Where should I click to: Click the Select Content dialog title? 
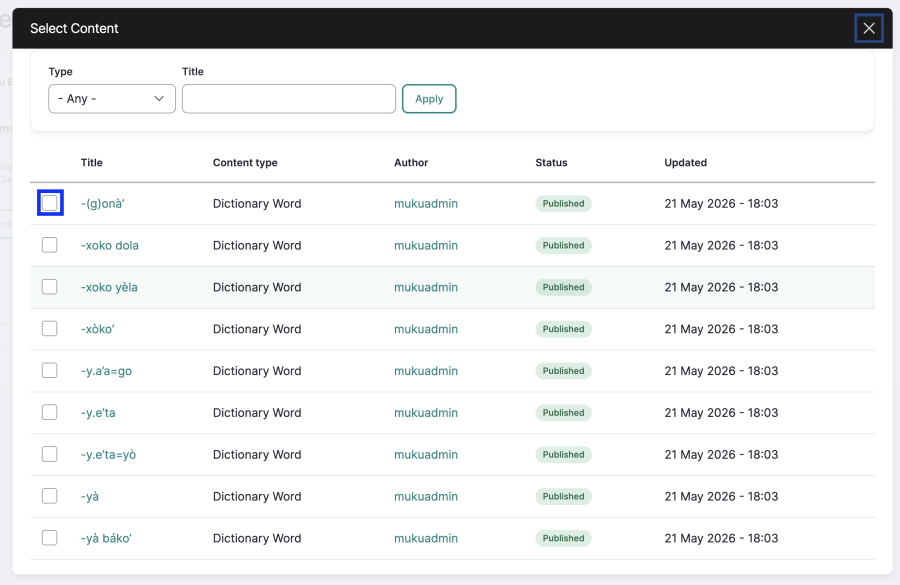74,28
